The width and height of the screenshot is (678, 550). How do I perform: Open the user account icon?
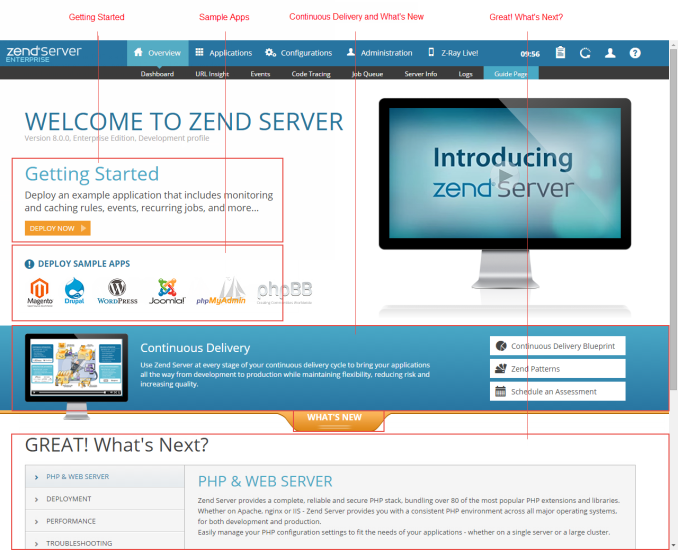pos(610,53)
